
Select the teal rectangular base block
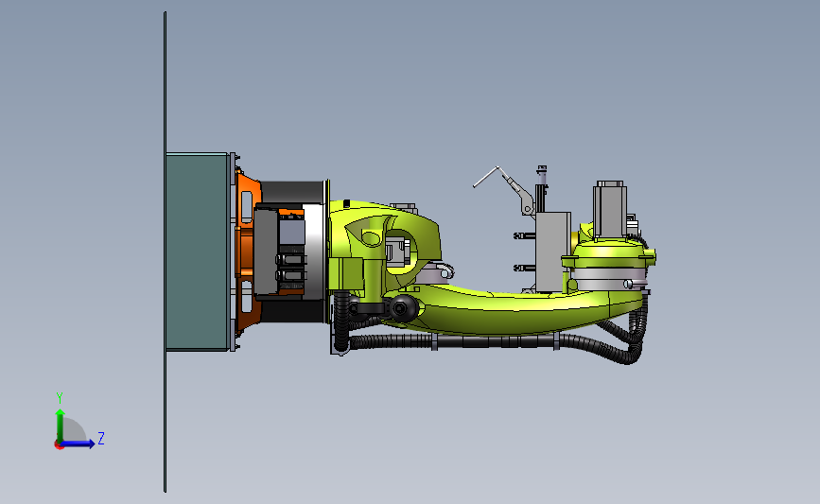coord(197,252)
